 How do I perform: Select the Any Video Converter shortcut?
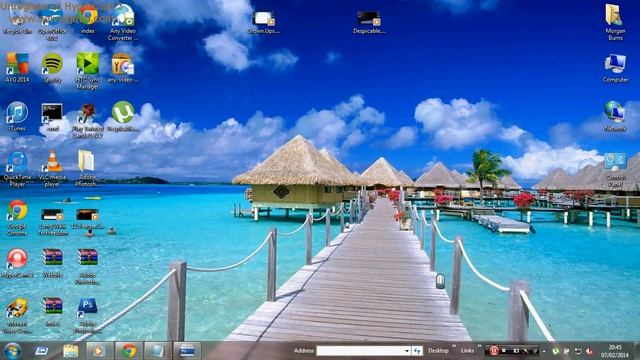click(x=123, y=22)
